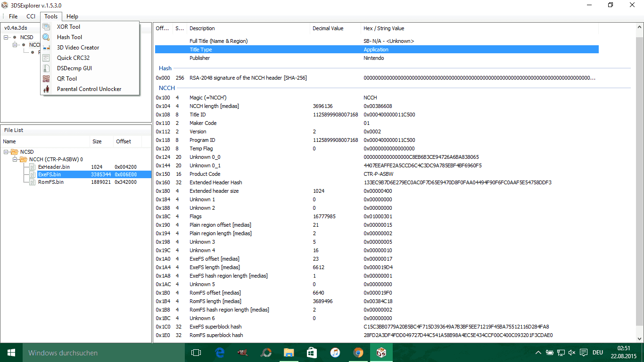Viewport: 644px width, 362px height.
Task: Click the Windows durchsuchen search box
Action: click(103, 353)
